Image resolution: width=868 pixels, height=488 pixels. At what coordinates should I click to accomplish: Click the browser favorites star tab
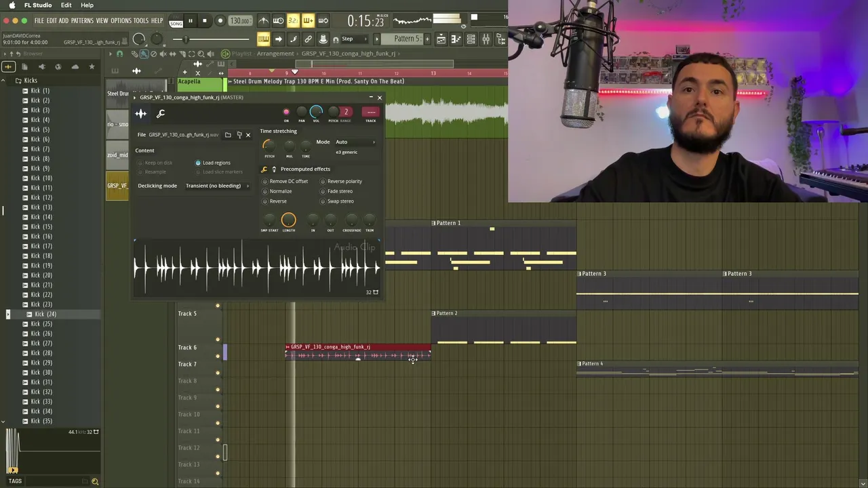pyautogui.click(x=92, y=66)
